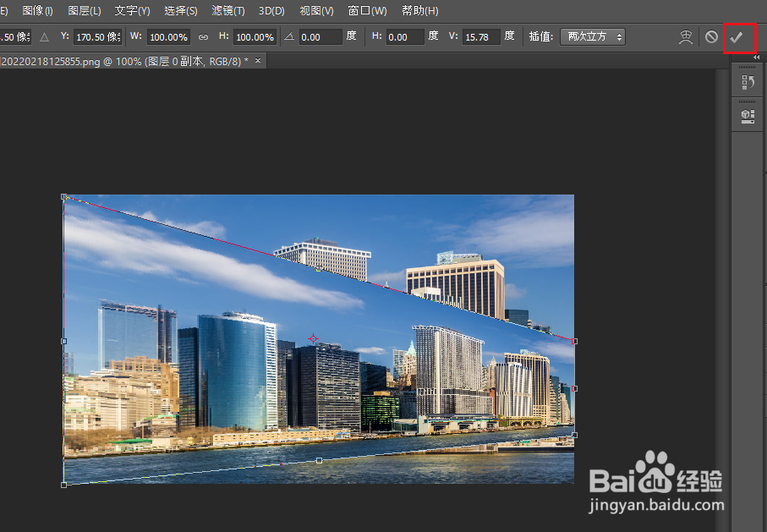Open the 图层(L) menu

pos(84,11)
